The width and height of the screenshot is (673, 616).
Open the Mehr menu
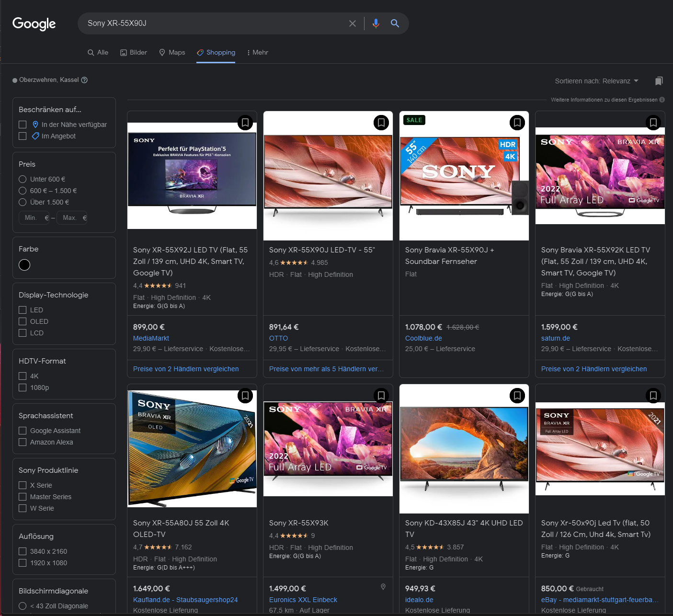[x=258, y=52]
